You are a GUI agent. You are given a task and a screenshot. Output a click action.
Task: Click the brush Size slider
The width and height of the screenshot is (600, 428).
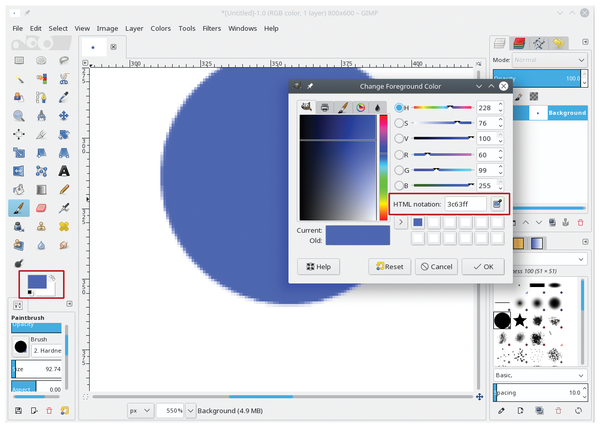click(x=37, y=369)
